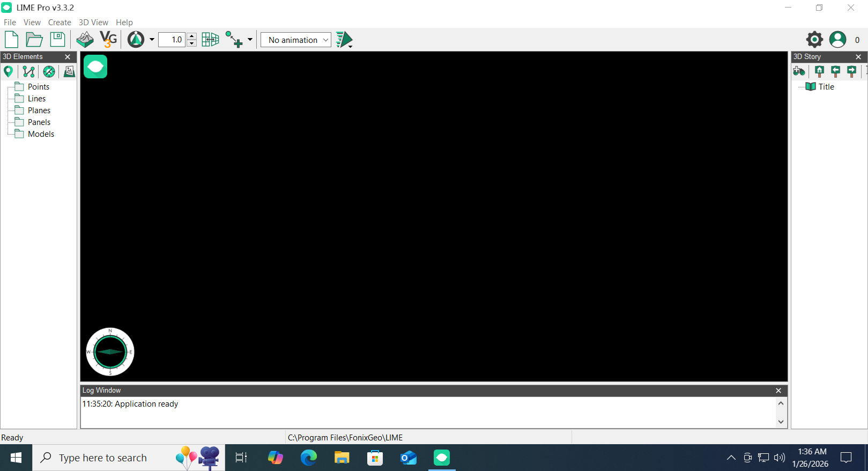Open the dropdown arrow next to the compass icon
Image resolution: width=868 pixels, height=471 pixels.
pyautogui.click(x=152, y=40)
